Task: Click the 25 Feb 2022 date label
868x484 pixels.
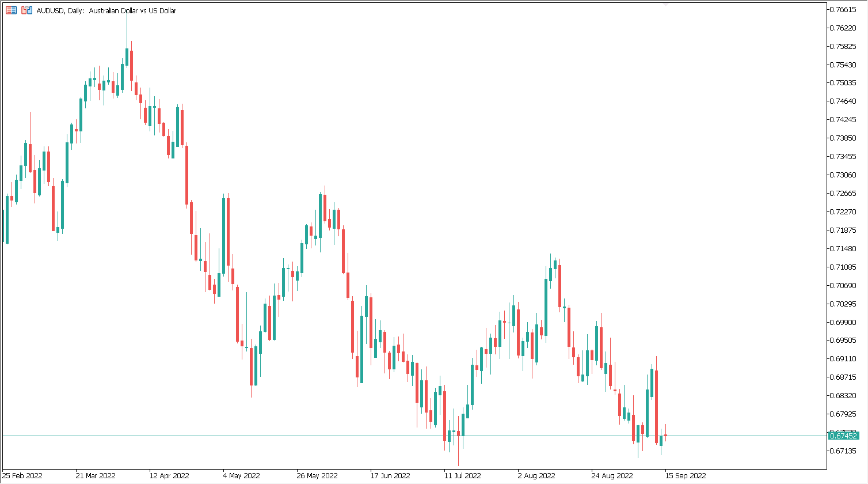Action: tap(22, 476)
